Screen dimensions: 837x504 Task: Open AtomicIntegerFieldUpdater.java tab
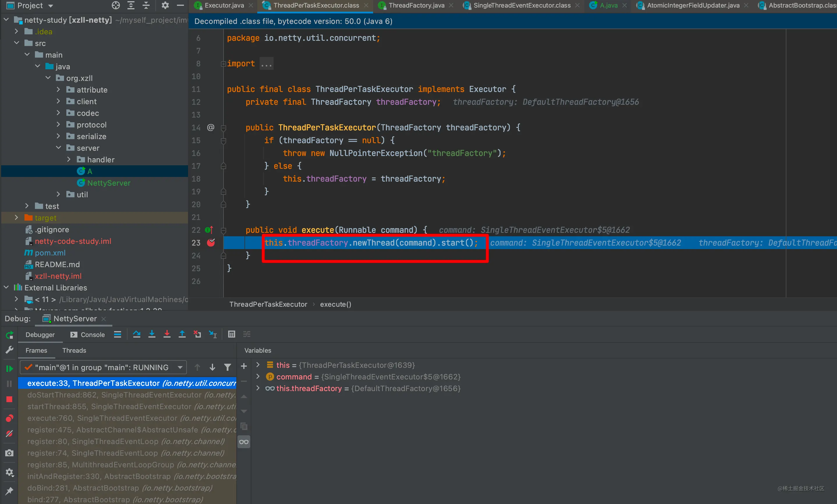pos(693,6)
